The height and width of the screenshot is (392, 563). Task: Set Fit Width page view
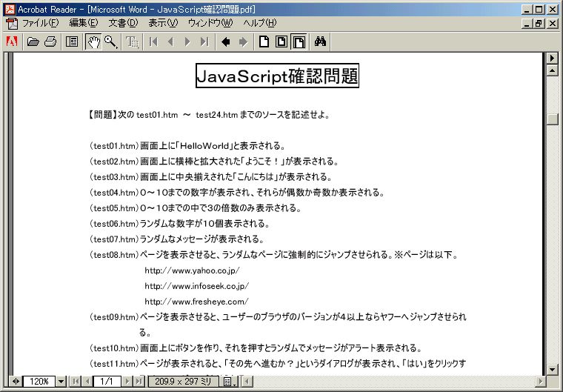pyautogui.click(x=299, y=41)
